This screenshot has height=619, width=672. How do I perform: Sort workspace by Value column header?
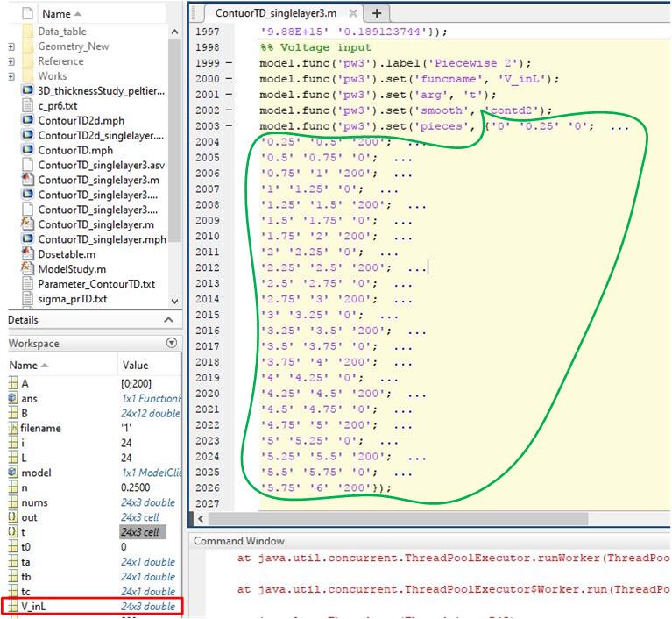[136, 366]
